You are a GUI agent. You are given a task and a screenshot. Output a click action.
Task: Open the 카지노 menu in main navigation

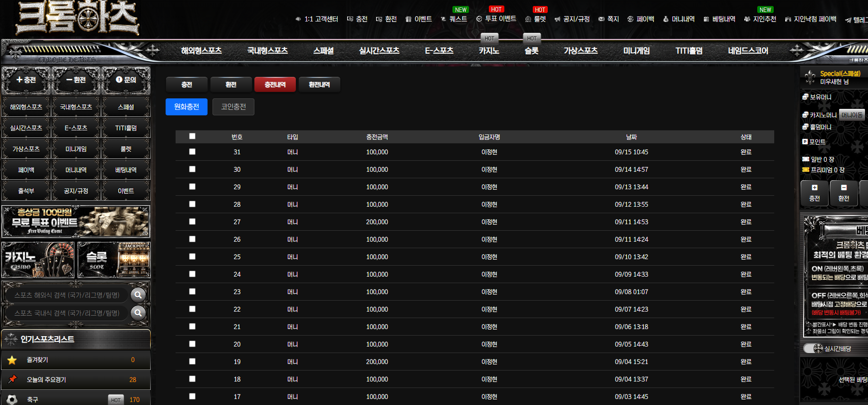pos(489,51)
